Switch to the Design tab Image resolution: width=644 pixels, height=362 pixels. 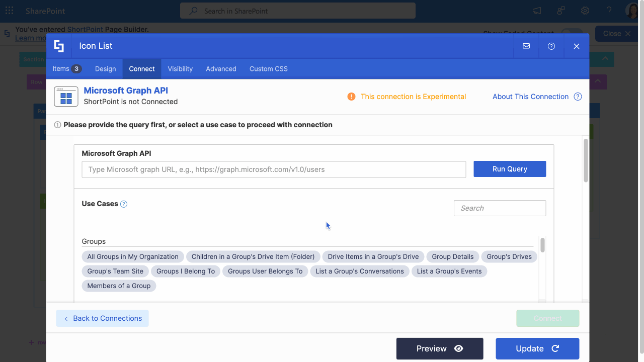[106, 69]
